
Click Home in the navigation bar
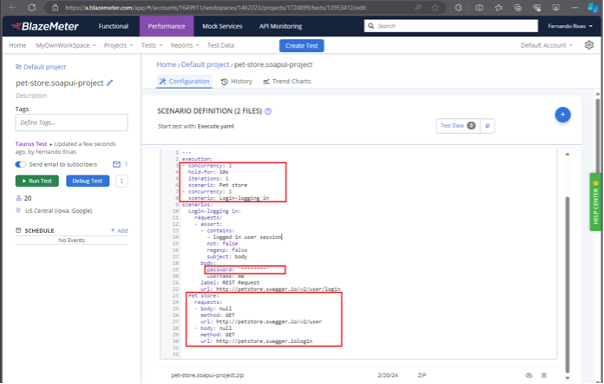tap(17, 45)
